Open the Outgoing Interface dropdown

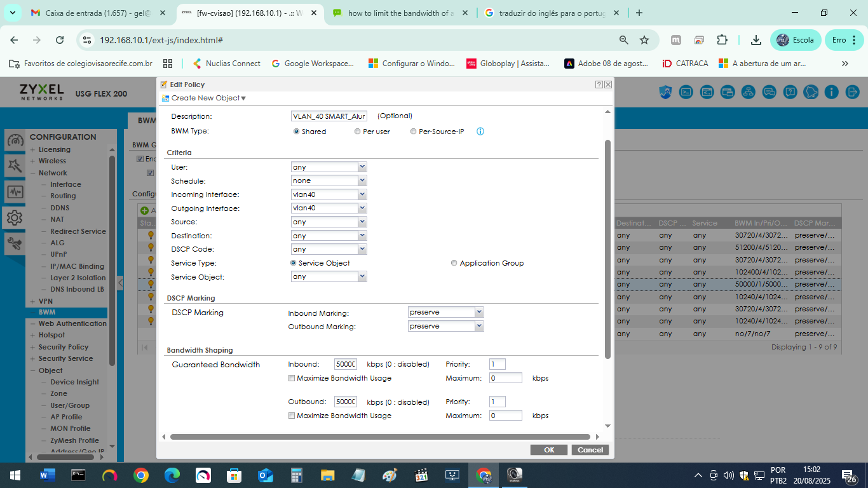pos(362,208)
